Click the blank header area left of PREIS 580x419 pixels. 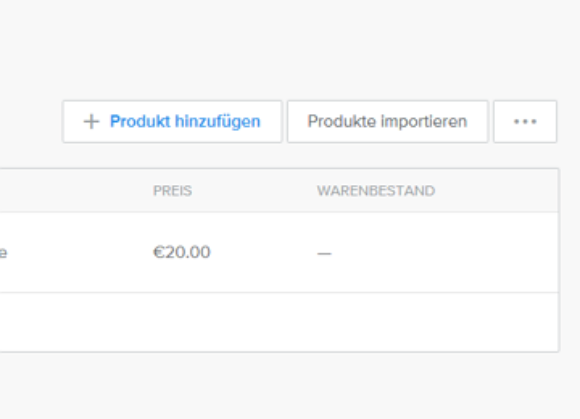[76, 191]
